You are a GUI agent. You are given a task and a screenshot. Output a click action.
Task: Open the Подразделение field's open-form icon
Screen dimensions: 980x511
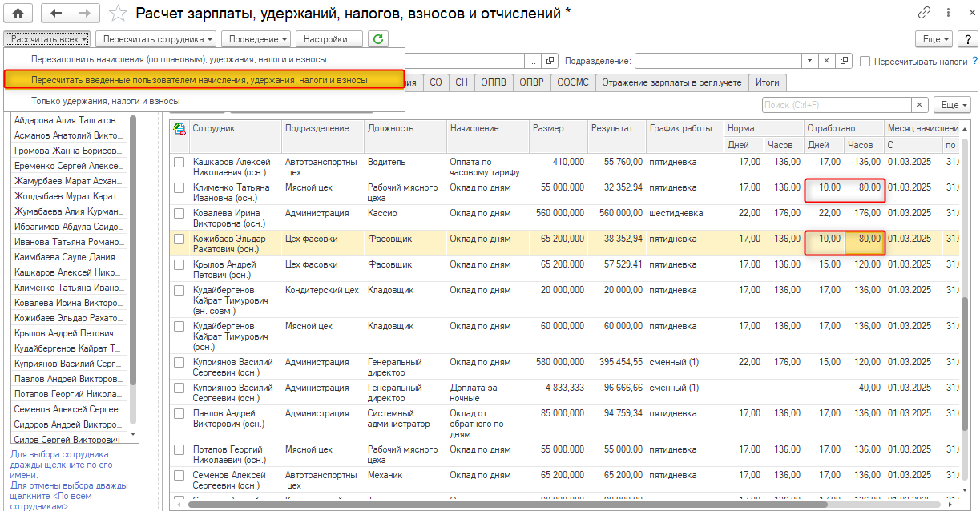coord(844,61)
